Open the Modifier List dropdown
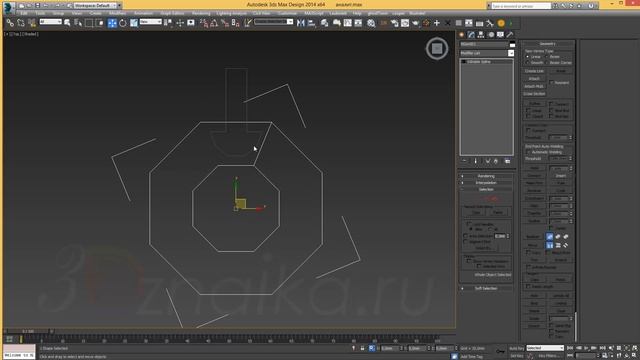Screen dimensions: 640x360 (x=487, y=53)
